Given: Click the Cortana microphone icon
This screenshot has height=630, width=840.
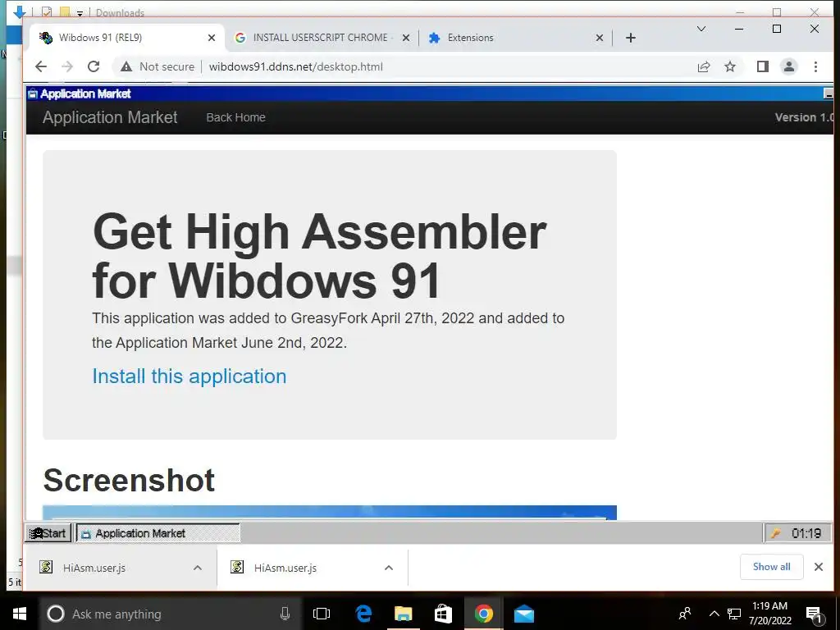Looking at the screenshot, I should coord(285,614).
